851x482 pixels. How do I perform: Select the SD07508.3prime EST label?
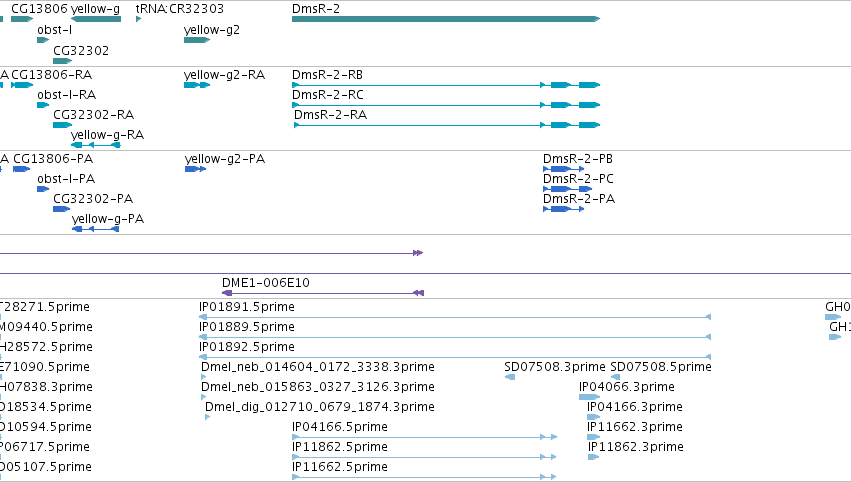[x=555, y=367]
